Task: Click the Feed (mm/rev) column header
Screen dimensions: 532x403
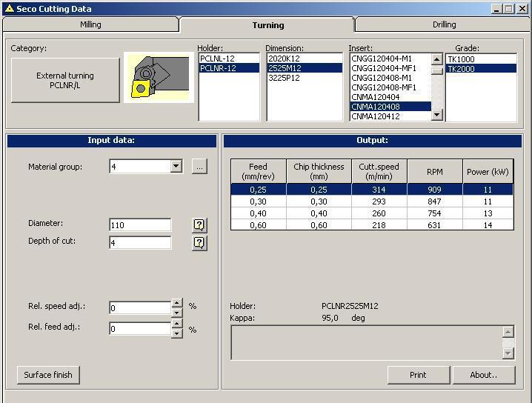Action: 258,172
